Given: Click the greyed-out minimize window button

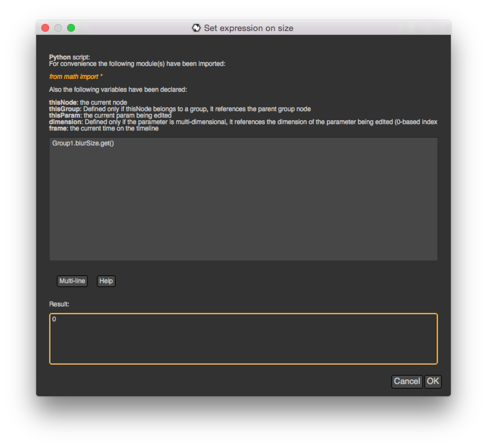Looking at the screenshot, I should 58,28.
